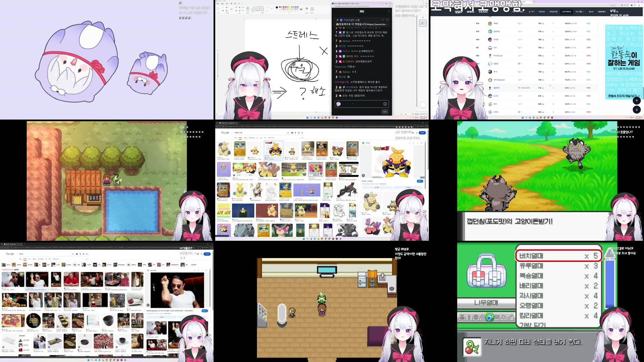Focus the chat message input field

click(362, 104)
